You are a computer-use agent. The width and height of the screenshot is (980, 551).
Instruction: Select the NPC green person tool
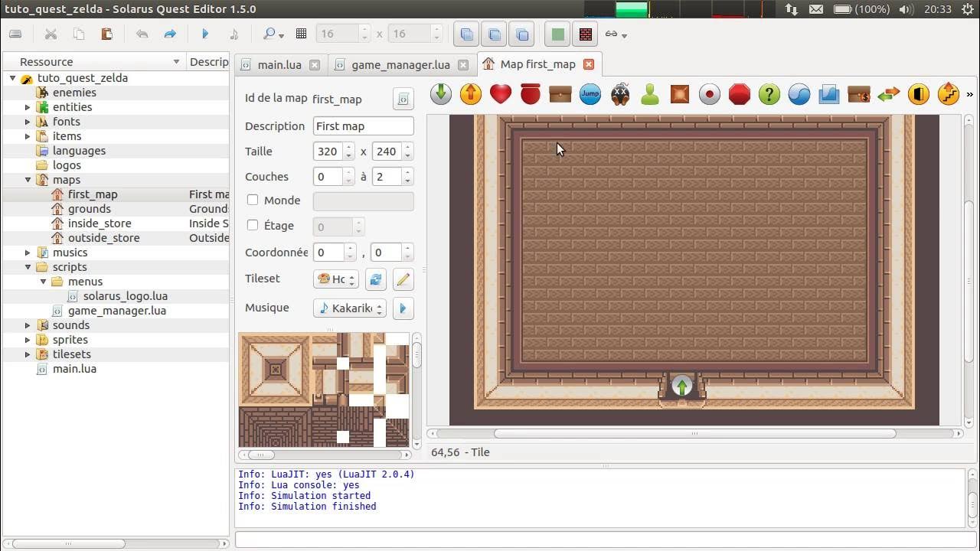650,94
